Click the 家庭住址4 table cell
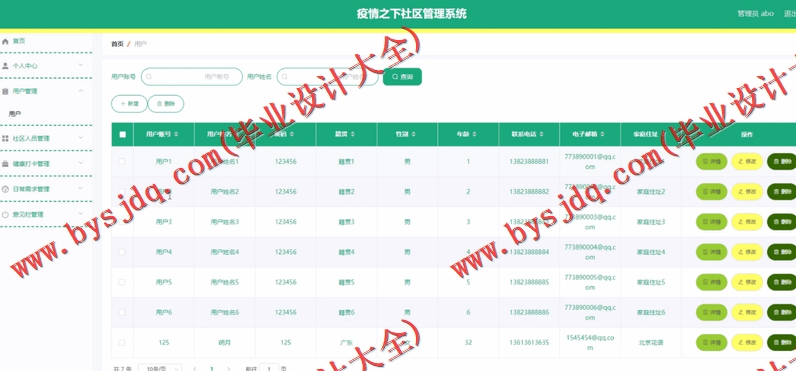Image resolution: width=796 pixels, height=371 pixels. pyautogui.click(x=651, y=252)
